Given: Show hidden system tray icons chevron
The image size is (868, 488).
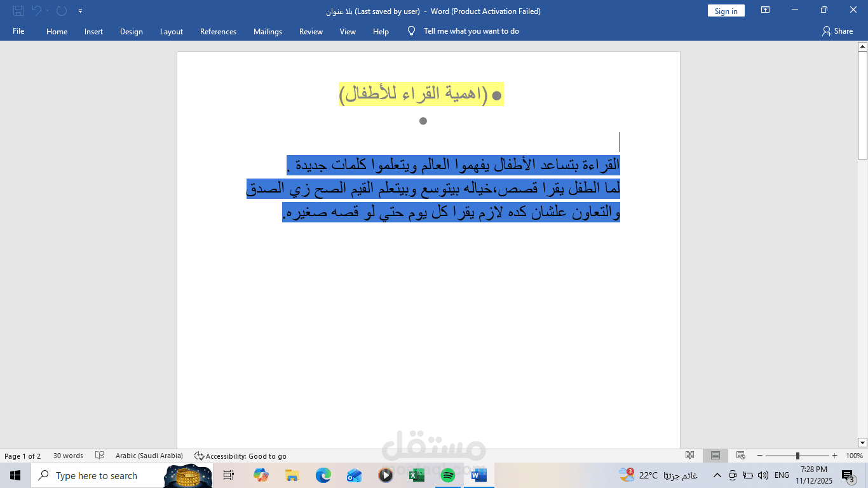Looking at the screenshot, I should tap(717, 475).
